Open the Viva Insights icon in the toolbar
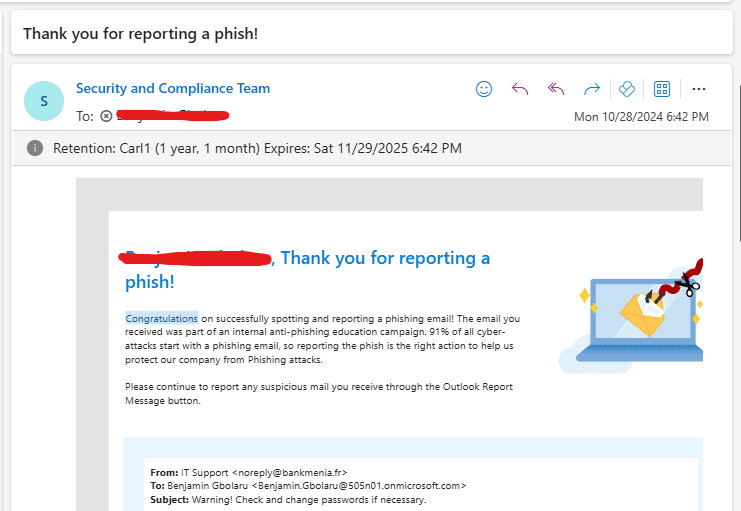 coord(627,89)
